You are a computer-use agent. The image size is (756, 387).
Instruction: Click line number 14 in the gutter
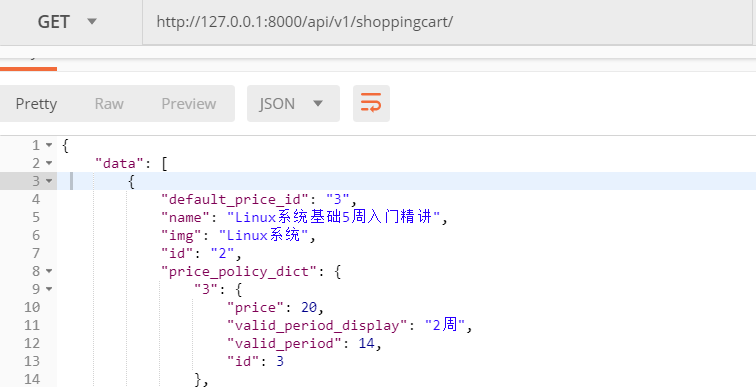pos(32,379)
